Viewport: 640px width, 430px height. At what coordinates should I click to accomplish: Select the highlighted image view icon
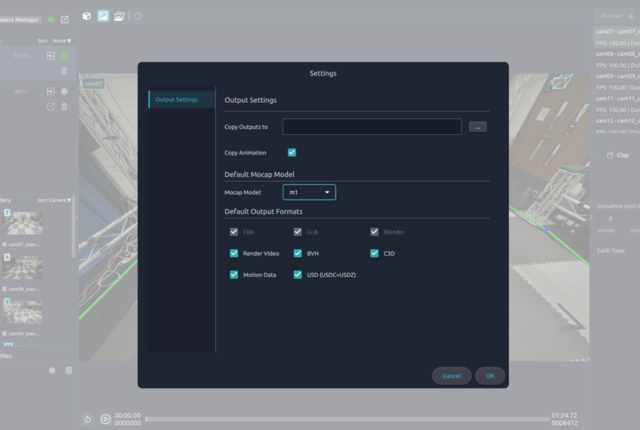click(103, 16)
